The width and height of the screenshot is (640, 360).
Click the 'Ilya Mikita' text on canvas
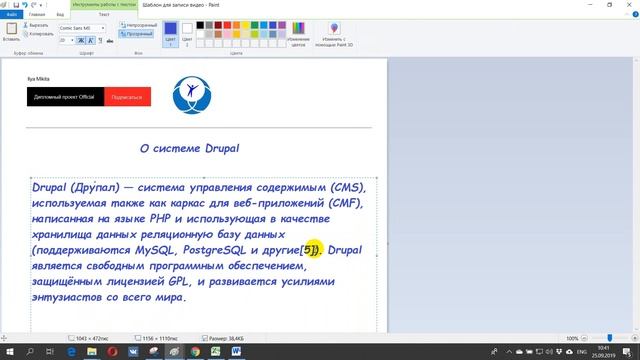point(38,79)
